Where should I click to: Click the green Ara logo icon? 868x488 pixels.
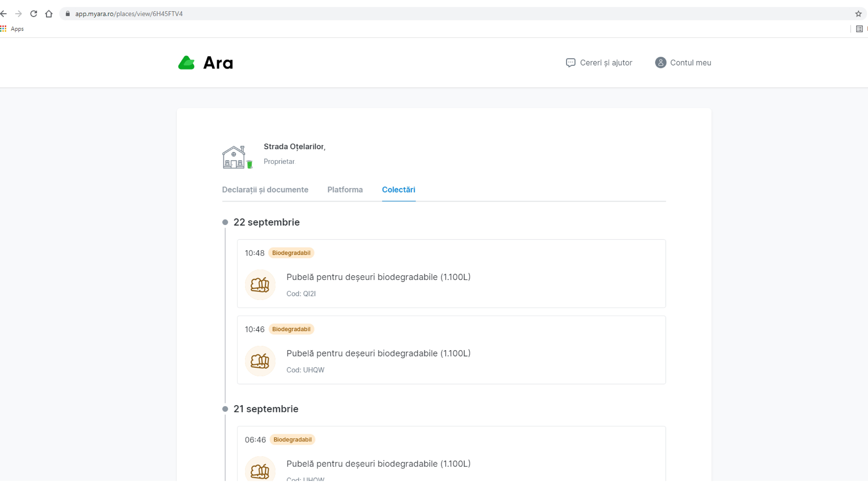186,63
